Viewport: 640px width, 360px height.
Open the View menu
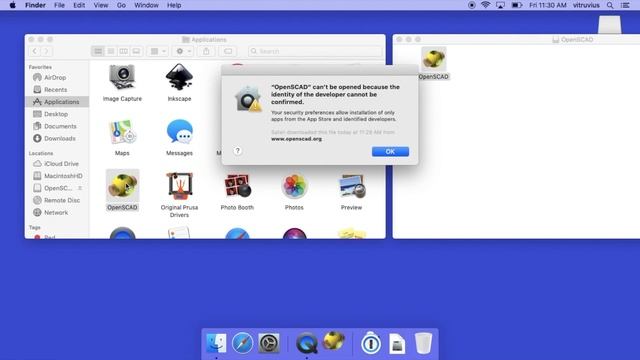(100, 5)
